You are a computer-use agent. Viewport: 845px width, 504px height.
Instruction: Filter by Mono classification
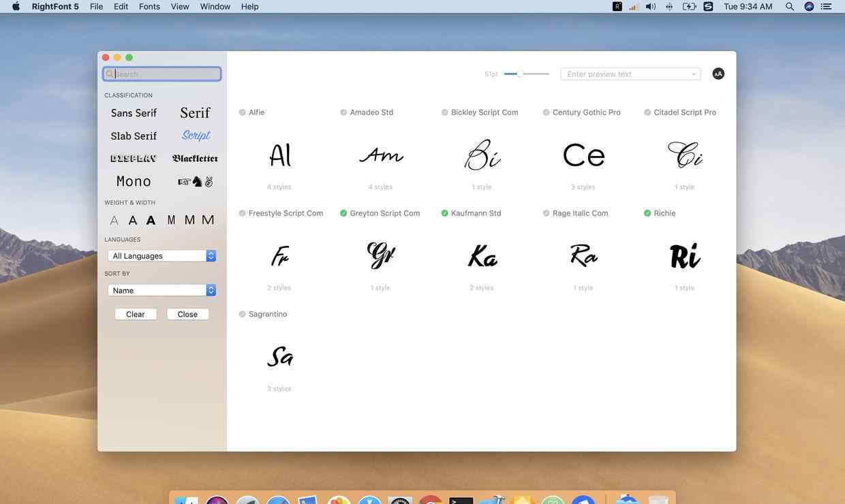(x=134, y=181)
